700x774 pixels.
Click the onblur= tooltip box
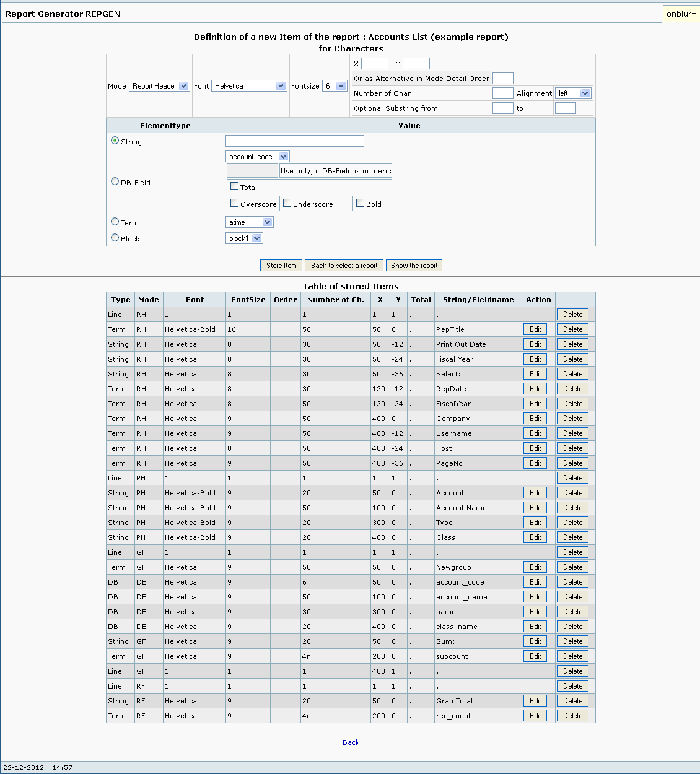click(681, 14)
